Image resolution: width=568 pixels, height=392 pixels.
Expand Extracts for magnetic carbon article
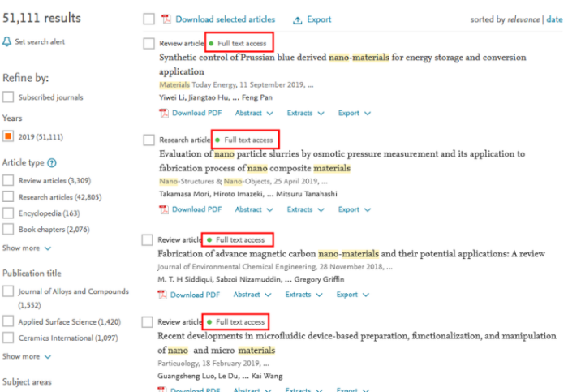tap(304, 295)
